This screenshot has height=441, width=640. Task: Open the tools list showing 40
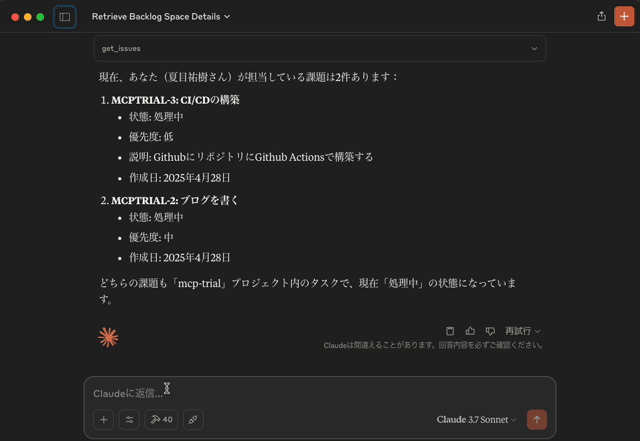(x=161, y=419)
